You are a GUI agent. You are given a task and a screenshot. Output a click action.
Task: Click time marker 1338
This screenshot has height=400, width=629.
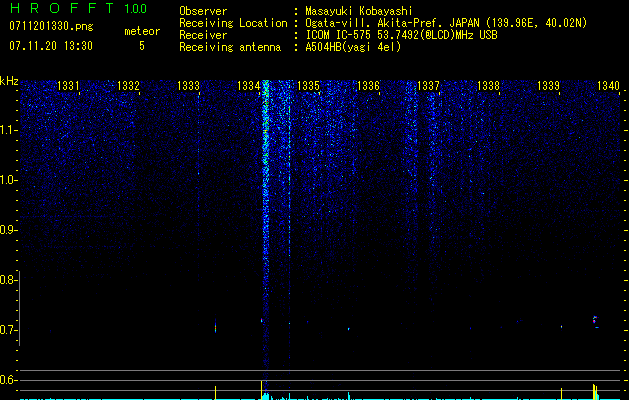tap(488, 86)
